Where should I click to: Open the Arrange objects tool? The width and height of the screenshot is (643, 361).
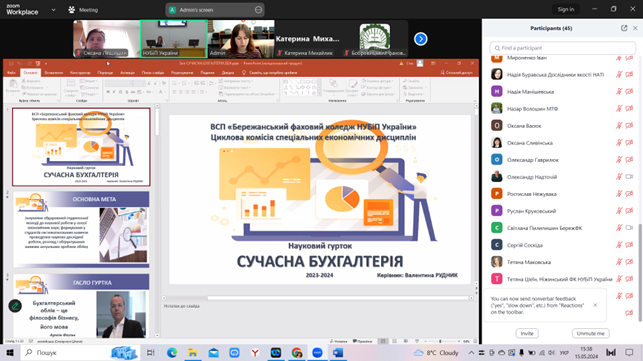coord(333,87)
